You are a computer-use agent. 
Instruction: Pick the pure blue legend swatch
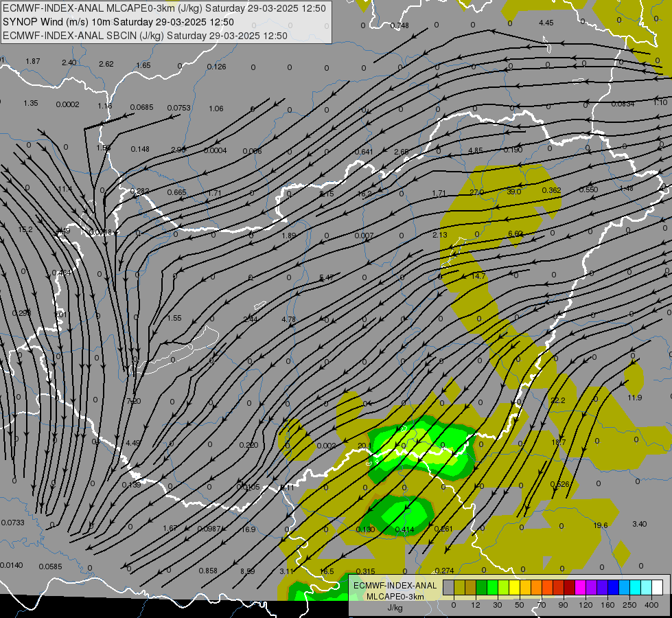click(x=613, y=588)
